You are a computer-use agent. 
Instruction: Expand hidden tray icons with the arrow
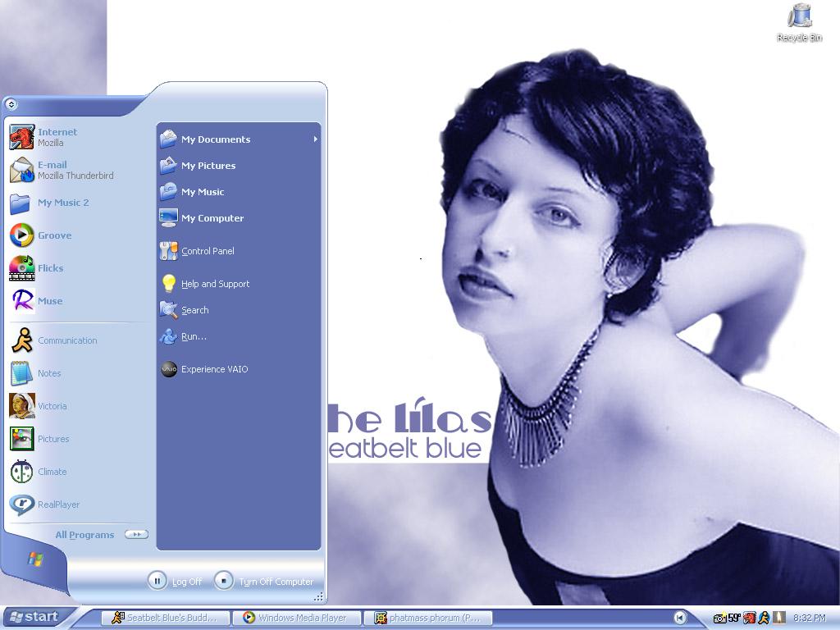click(x=680, y=618)
